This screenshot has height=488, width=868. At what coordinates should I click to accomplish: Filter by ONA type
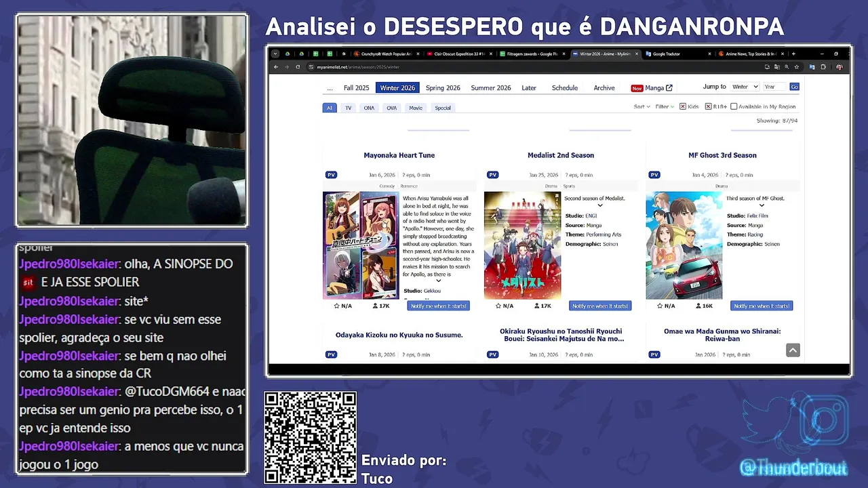coord(369,108)
